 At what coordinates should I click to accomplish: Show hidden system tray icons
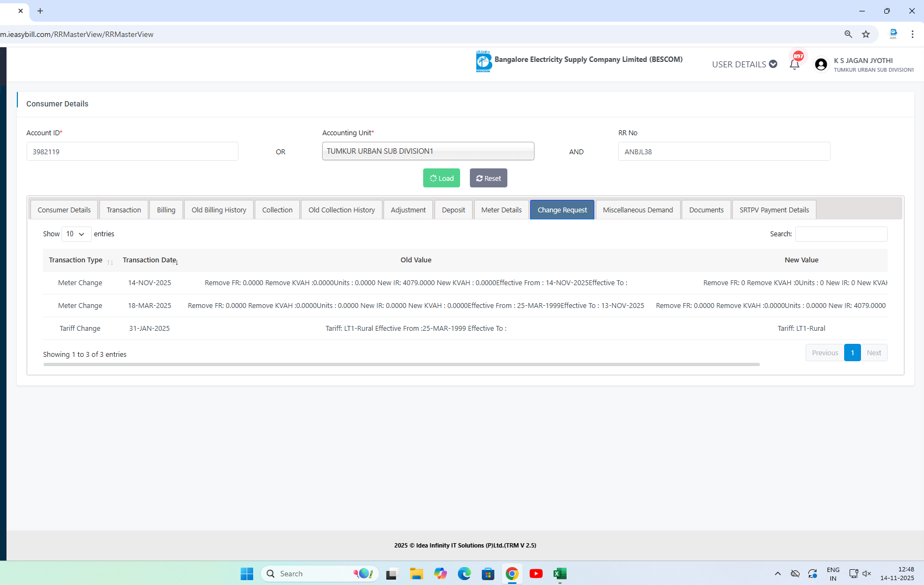pyautogui.click(x=778, y=574)
